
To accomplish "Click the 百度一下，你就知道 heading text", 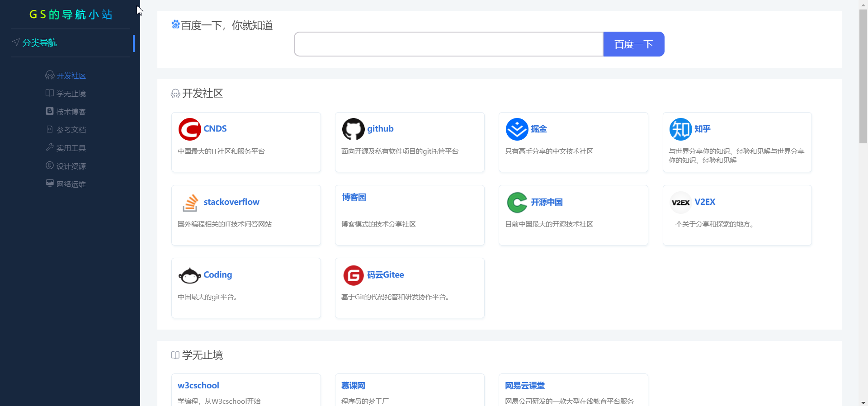I will (227, 25).
